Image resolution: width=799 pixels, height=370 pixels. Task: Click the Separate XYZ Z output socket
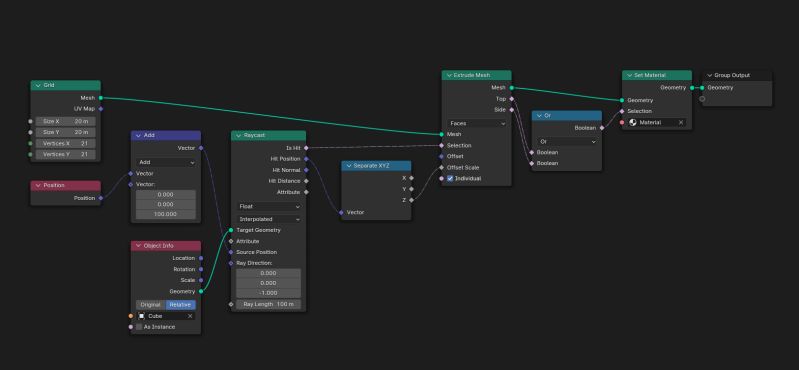click(x=411, y=200)
